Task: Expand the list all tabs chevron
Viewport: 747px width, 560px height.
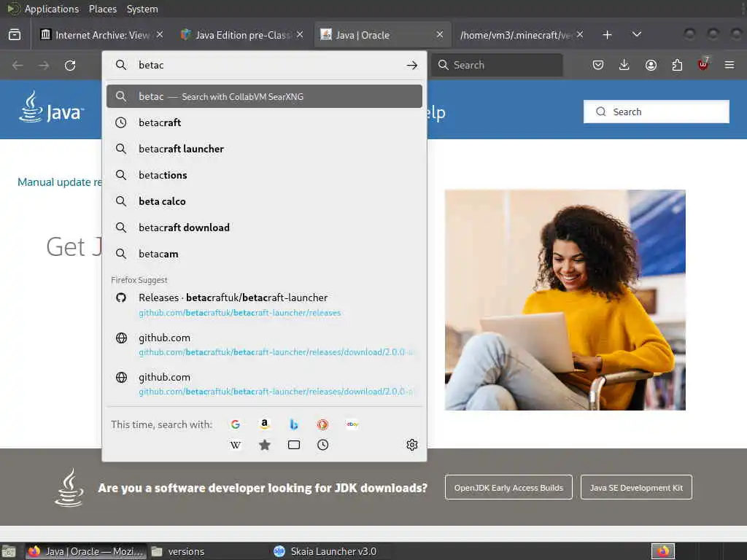Action: pyautogui.click(x=636, y=35)
